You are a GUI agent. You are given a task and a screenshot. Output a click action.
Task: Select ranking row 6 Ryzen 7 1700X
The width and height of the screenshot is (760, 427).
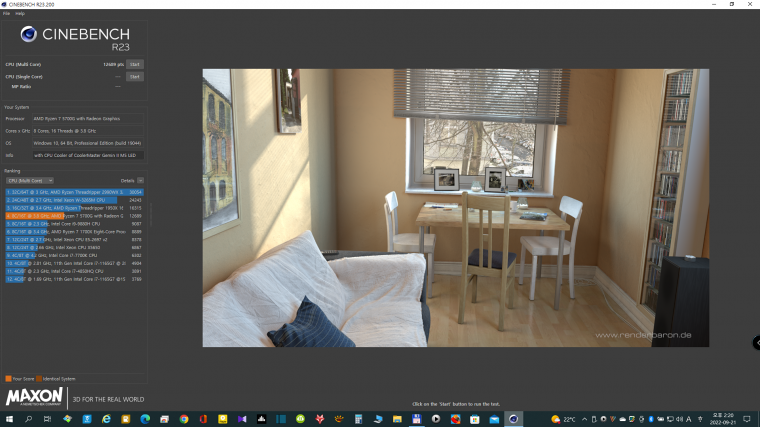pos(74,232)
